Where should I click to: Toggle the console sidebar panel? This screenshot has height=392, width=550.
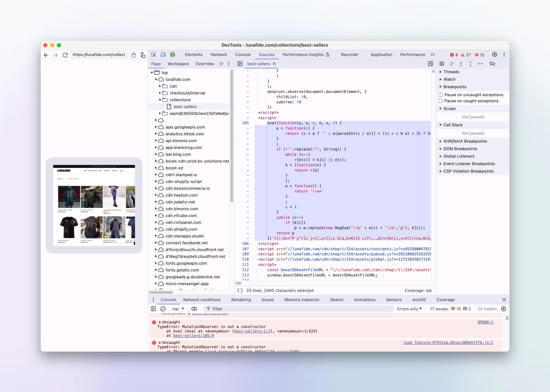(153, 309)
